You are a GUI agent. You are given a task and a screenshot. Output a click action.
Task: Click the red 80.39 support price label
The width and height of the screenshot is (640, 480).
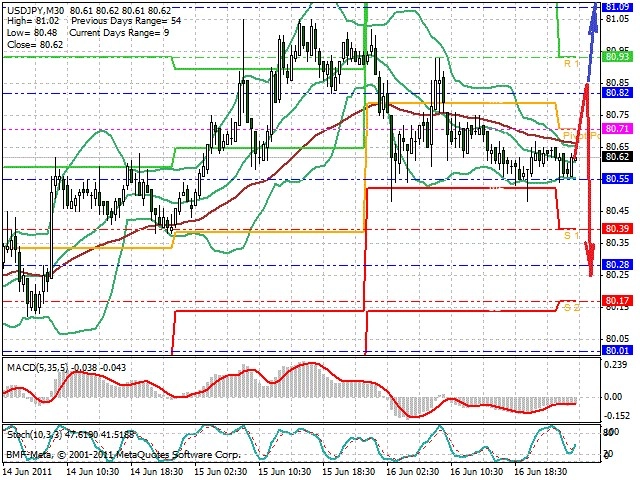617,228
